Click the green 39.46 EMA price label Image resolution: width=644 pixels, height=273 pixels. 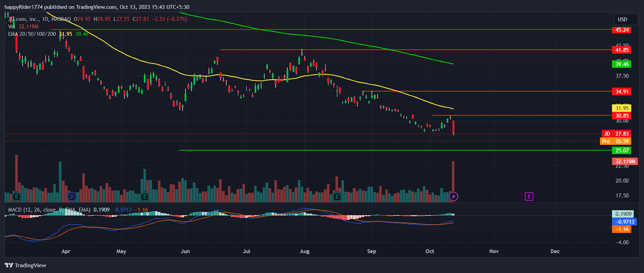tap(622, 64)
